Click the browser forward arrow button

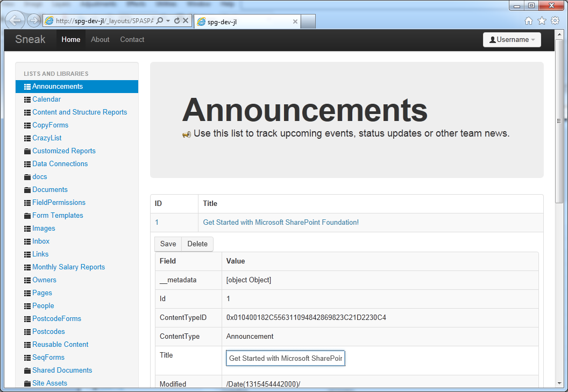coord(34,21)
